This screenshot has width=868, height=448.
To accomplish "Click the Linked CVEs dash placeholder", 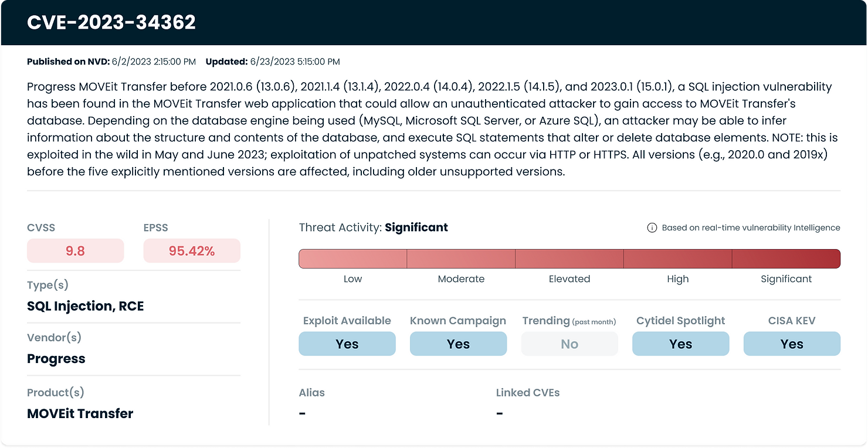I will (x=499, y=413).
